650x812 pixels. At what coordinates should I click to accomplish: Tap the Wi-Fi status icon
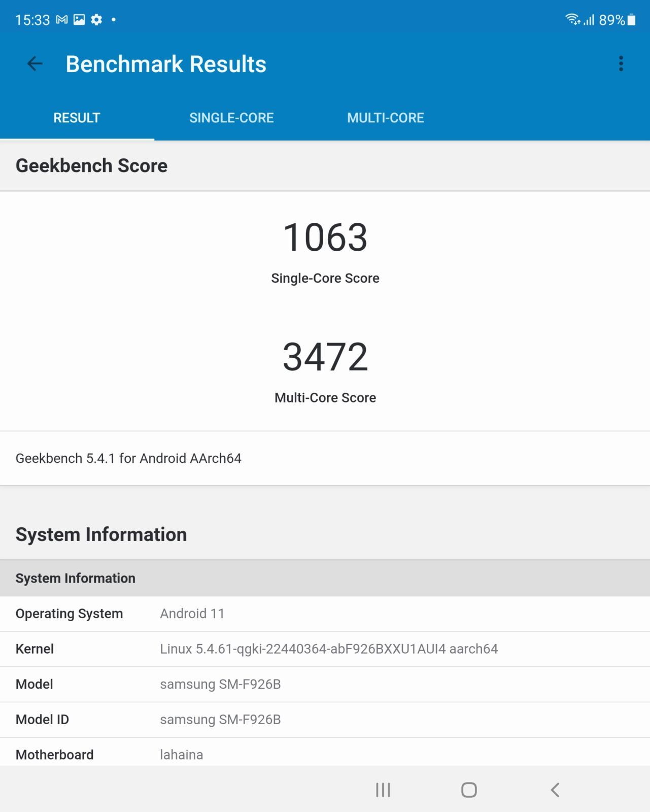[x=573, y=19]
